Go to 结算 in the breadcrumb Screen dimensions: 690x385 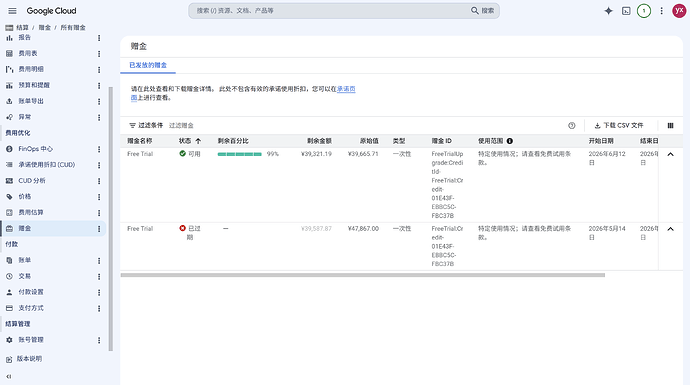tap(22, 28)
